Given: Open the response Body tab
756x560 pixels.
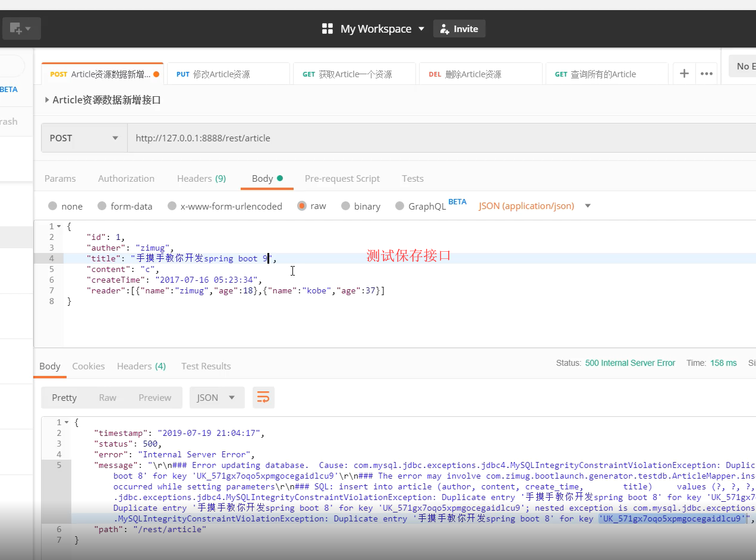Looking at the screenshot, I should pyautogui.click(x=50, y=366).
